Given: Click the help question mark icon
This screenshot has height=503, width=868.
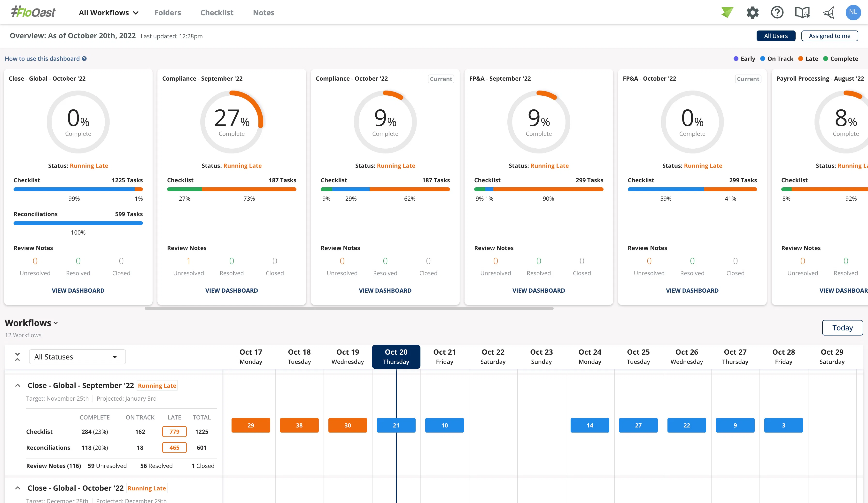Looking at the screenshot, I should point(777,12).
